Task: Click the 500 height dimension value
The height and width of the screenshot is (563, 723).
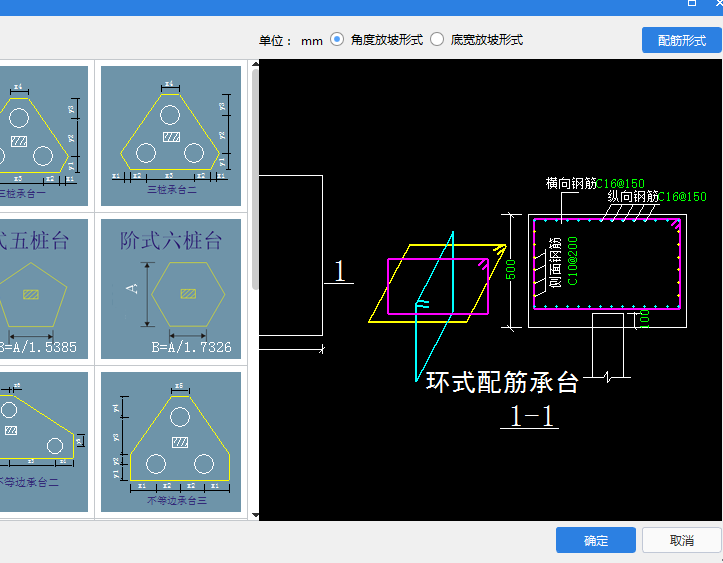Action: coord(509,270)
